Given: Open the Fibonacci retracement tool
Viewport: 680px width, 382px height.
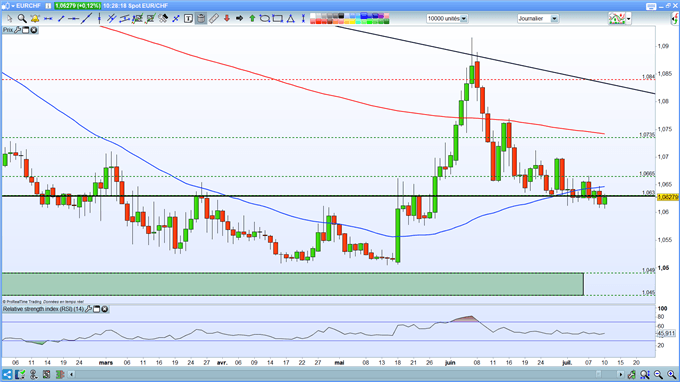Looking at the screenshot, I should (x=137, y=19).
